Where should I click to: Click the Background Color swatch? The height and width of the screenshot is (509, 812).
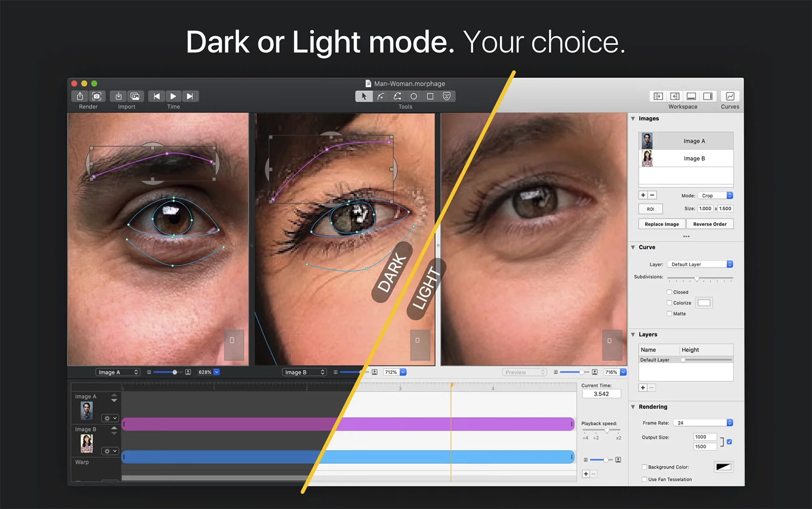click(724, 467)
